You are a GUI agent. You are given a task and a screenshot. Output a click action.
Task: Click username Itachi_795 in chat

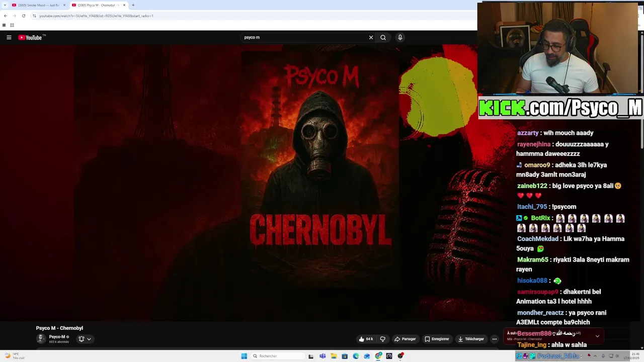tap(532, 207)
